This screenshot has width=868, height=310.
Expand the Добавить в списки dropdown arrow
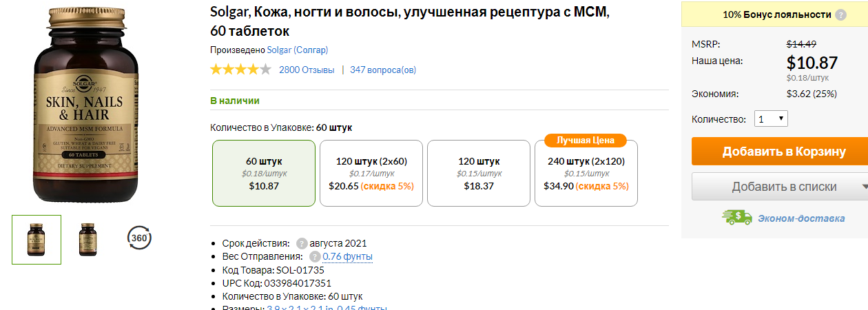coord(864,187)
